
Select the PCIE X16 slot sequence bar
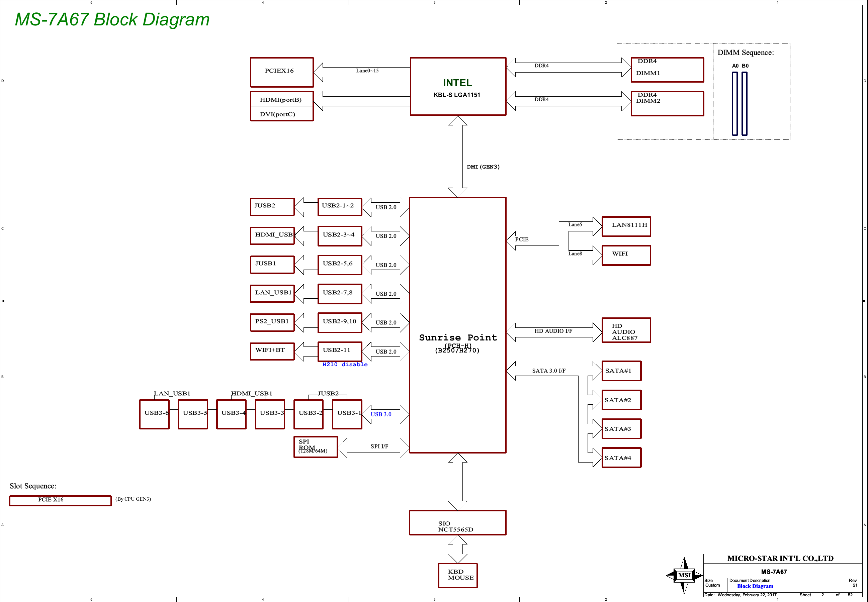(x=60, y=501)
